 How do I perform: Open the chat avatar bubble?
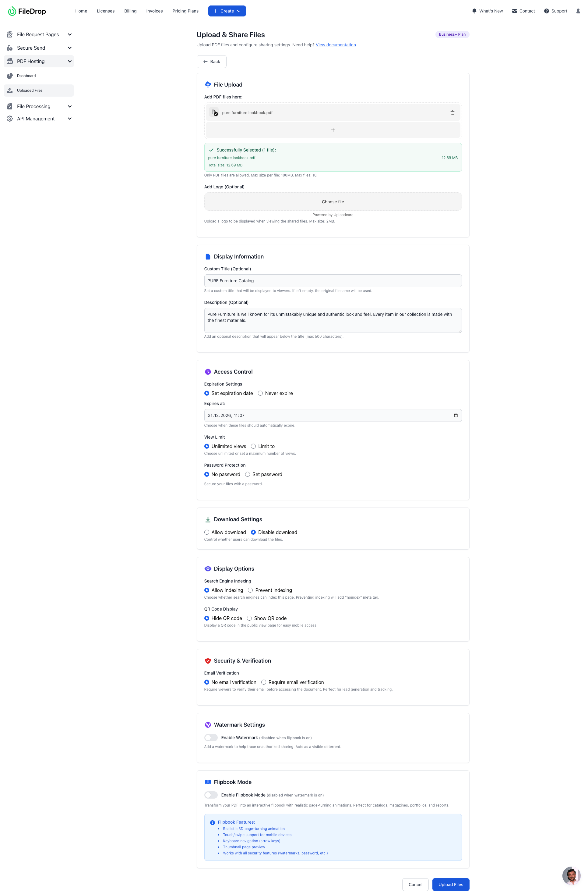[571, 875]
